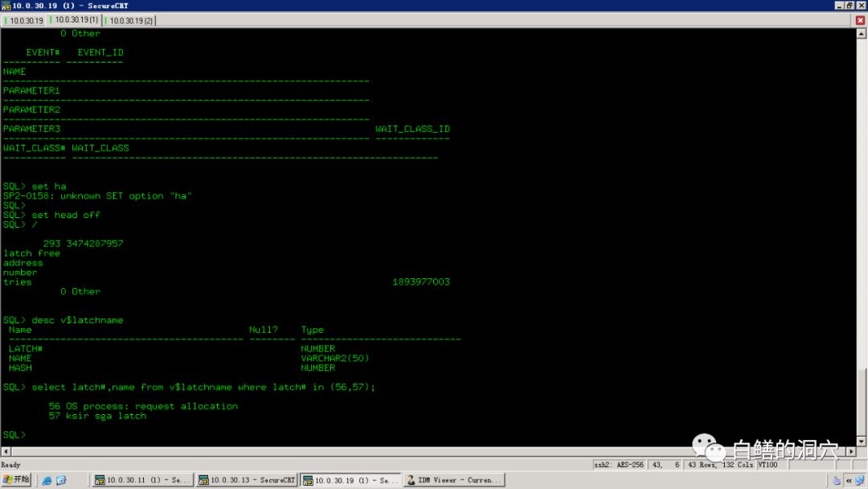Click vertical scrollbar up arrow
This screenshot has height=489, width=868.
tap(862, 34)
